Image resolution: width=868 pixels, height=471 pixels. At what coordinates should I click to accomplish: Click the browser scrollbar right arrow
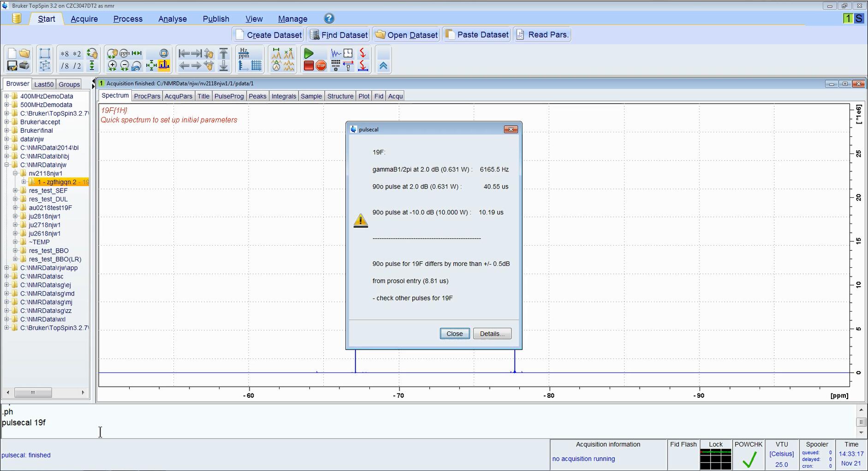pos(83,392)
